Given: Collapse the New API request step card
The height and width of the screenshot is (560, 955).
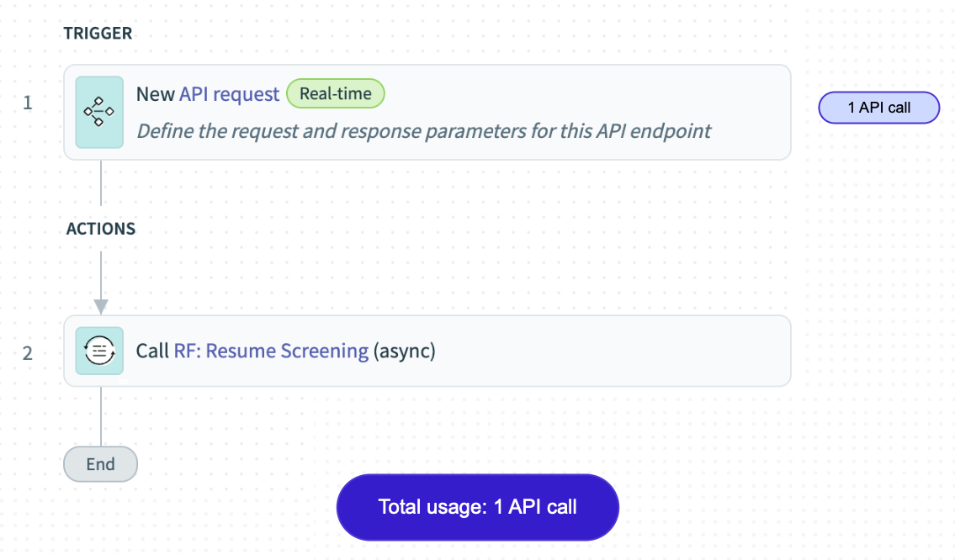Looking at the screenshot, I should click(427, 112).
